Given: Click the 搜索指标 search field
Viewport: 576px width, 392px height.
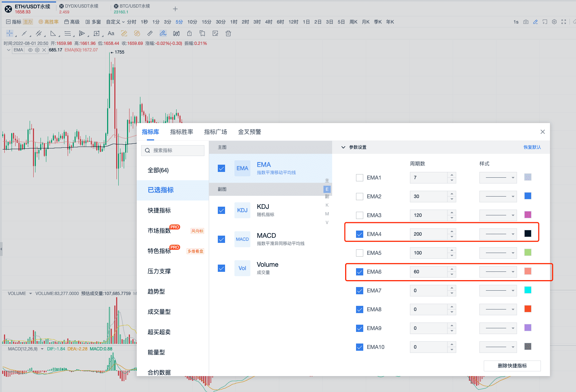Looking at the screenshot, I should 173,151.
